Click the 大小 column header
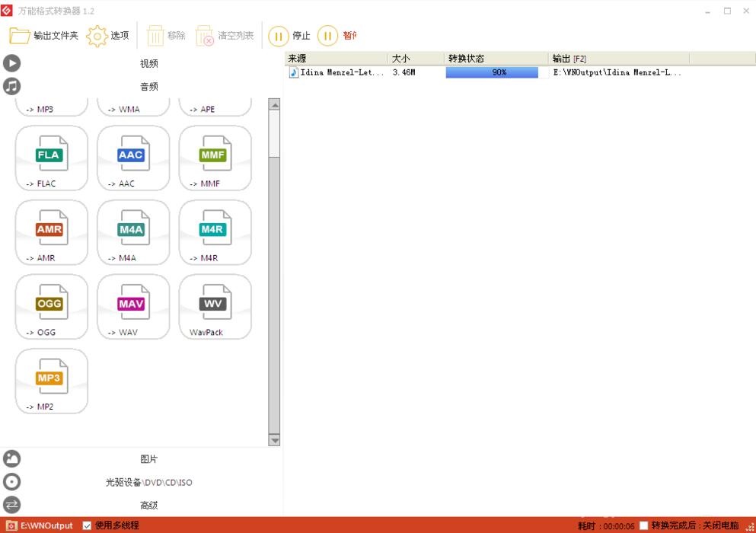 [x=415, y=59]
